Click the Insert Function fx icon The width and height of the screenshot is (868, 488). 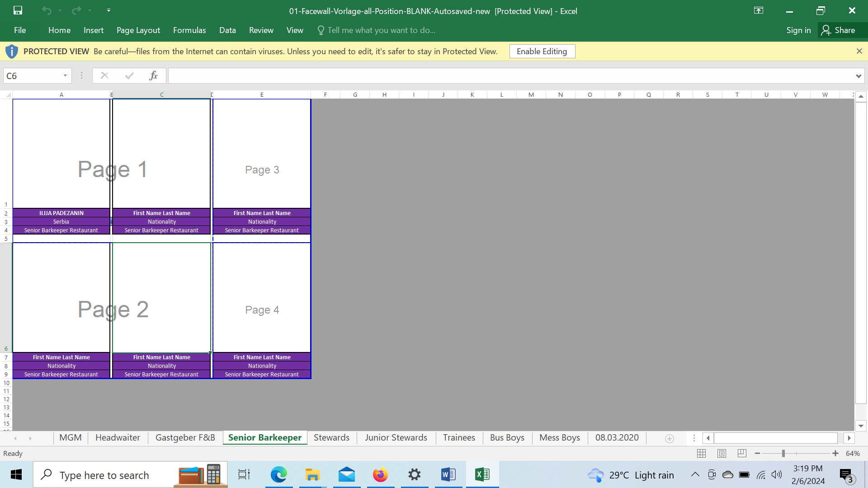[x=153, y=75]
